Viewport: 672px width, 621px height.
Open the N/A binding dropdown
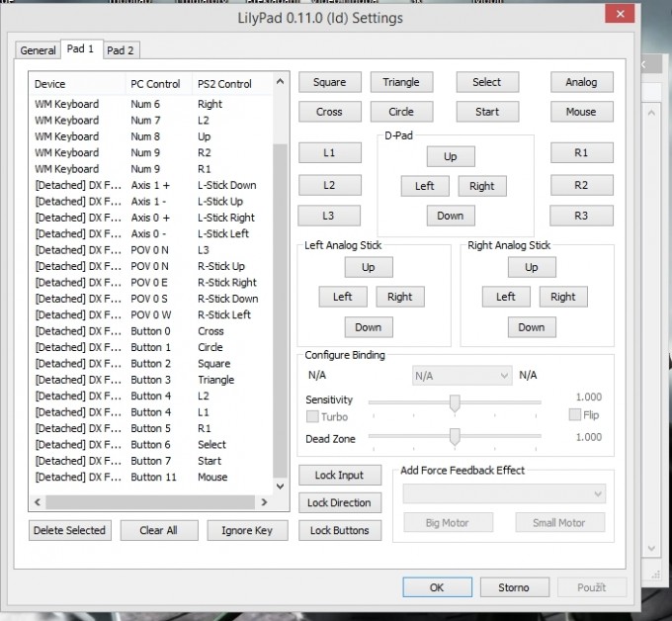point(462,376)
